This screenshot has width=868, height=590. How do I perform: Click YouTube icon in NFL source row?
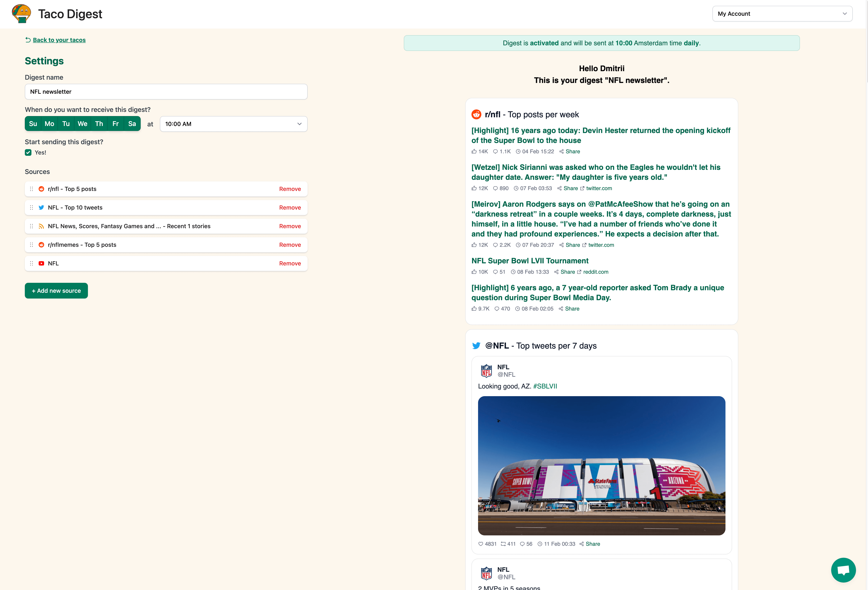[x=41, y=263]
